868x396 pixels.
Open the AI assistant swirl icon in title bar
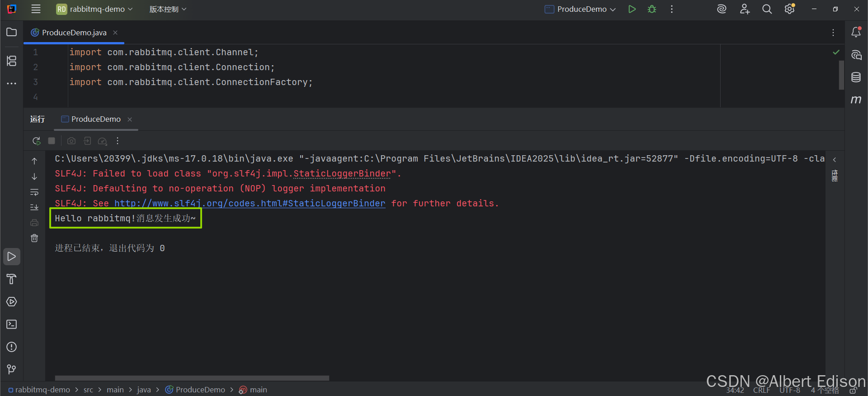click(x=722, y=9)
